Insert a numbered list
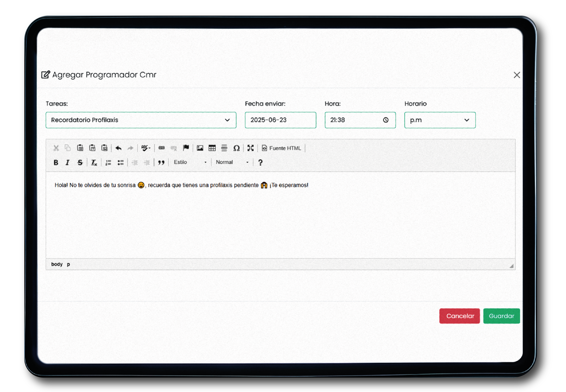The height and width of the screenshot is (392, 566). [108, 162]
